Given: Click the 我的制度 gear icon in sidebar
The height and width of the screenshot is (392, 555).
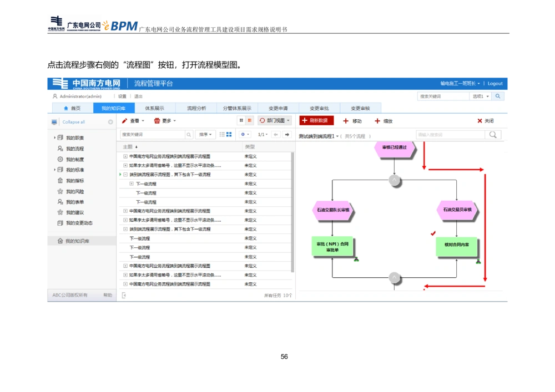Looking at the screenshot, I should [x=60, y=160].
